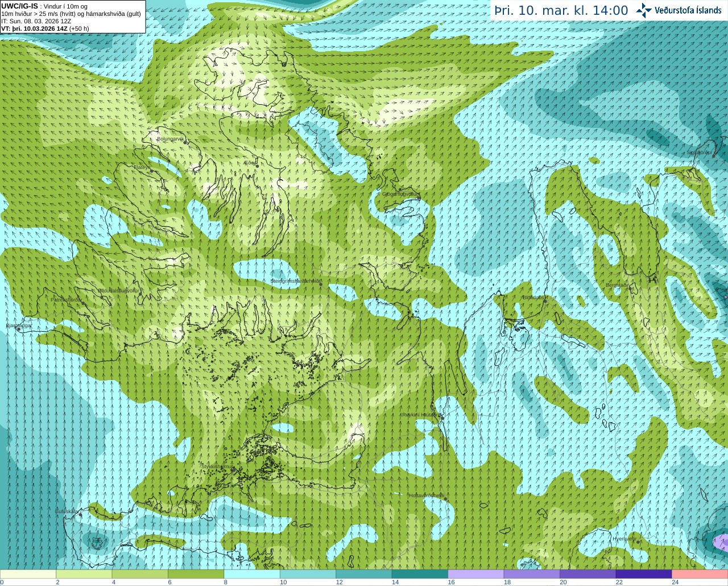Pick the dark indigo 22–24 m/s legend swatch
This screenshot has height=586, width=728.
point(643,574)
